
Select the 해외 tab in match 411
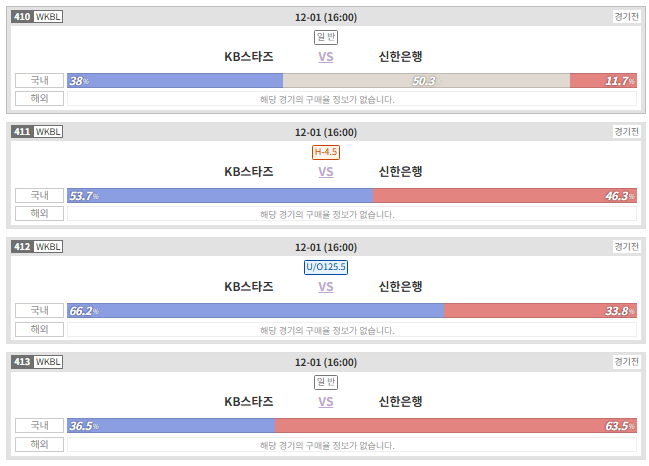click(x=39, y=214)
